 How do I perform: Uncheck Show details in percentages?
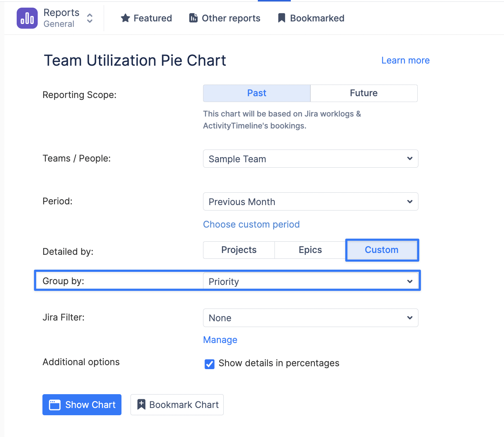pyautogui.click(x=210, y=364)
